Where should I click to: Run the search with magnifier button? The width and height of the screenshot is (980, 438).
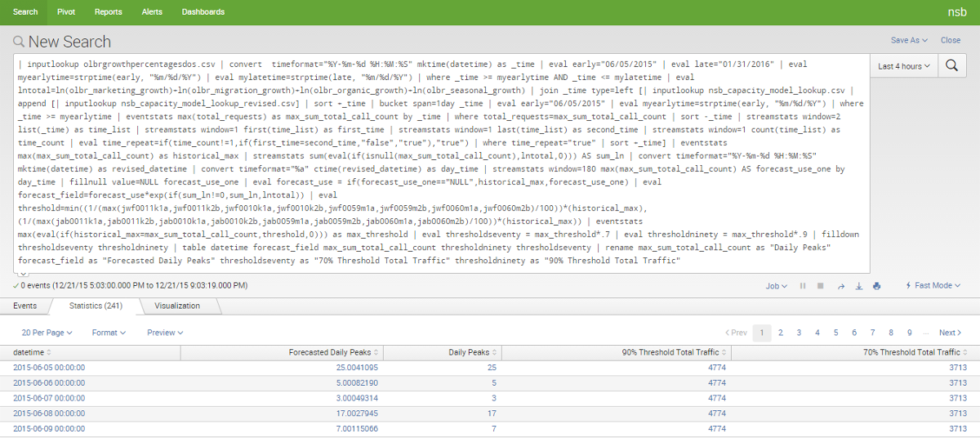point(951,66)
